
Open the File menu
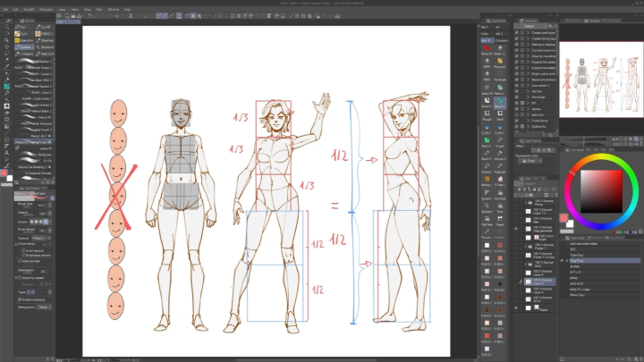(5, 10)
